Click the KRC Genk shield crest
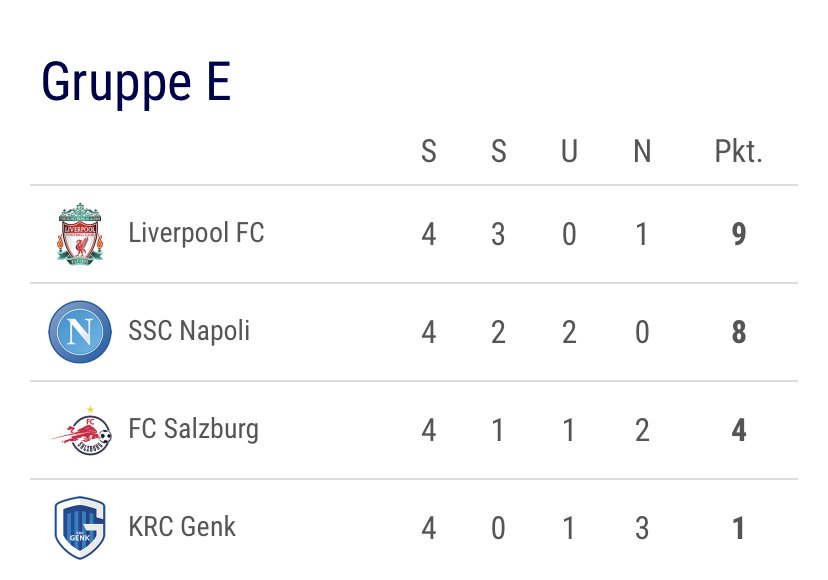The image size is (828, 580). coord(80,527)
